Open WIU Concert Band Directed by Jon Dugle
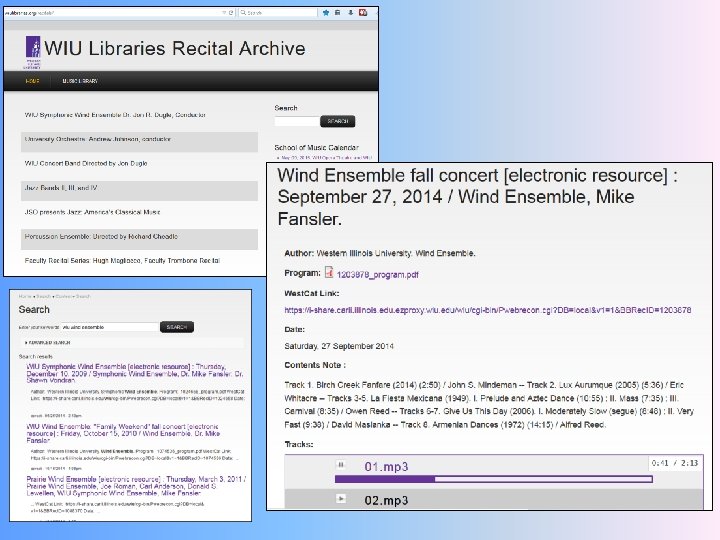Viewport: 720px width, 540px height. click(x=86, y=163)
